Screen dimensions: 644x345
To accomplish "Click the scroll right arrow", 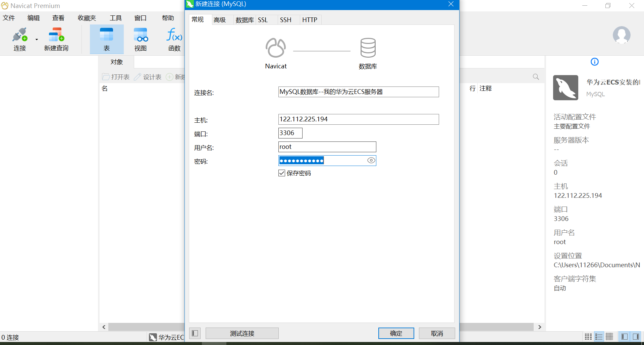I will point(539,327).
